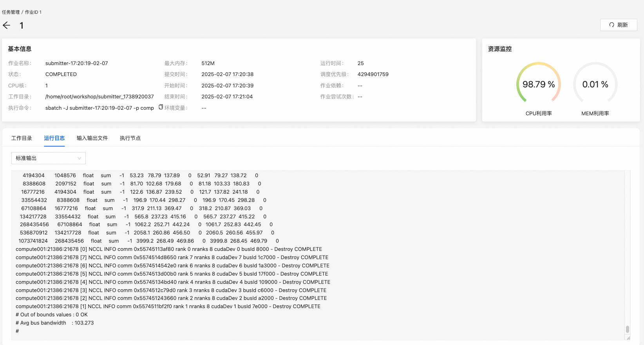The image size is (644, 345).
Task: Switch to the 工作目录 tab
Action: tap(22, 138)
